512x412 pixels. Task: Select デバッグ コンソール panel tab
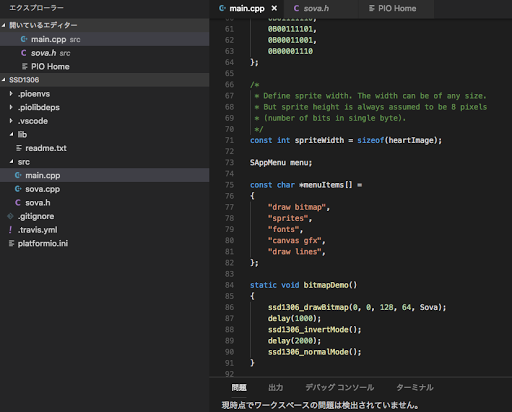(339, 387)
